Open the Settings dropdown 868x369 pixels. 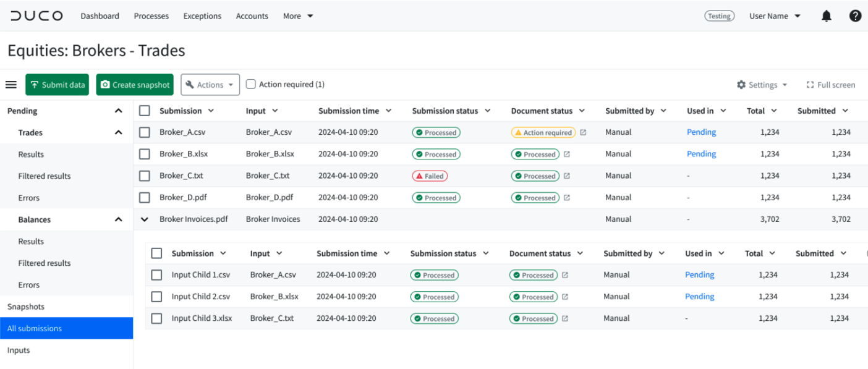[762, 85]
